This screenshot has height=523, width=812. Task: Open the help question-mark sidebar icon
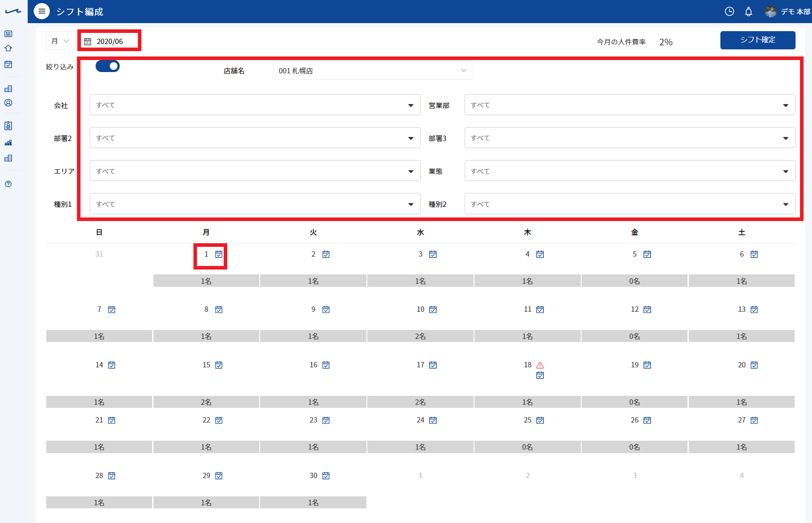click(x=8, y=184)
